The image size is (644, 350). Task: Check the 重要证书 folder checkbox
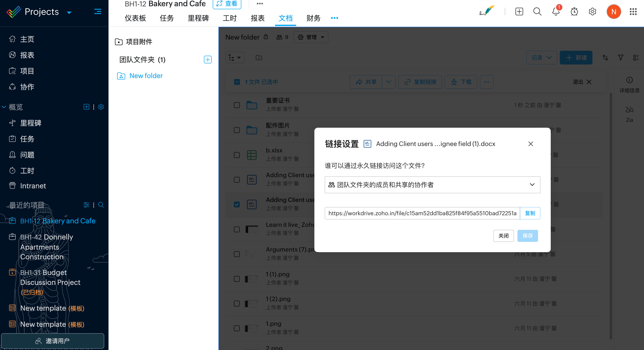coord(237,105)
